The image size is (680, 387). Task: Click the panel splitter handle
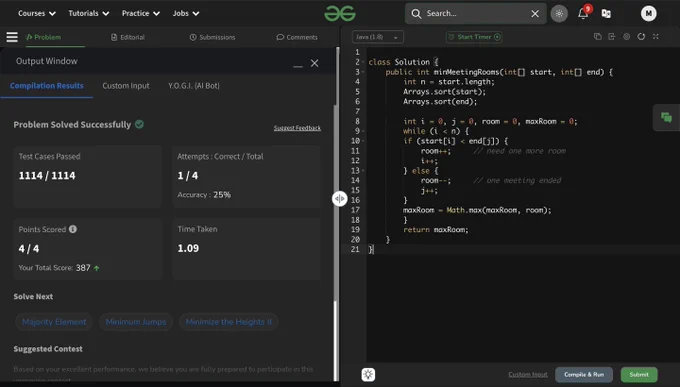(x=340, y=198)
